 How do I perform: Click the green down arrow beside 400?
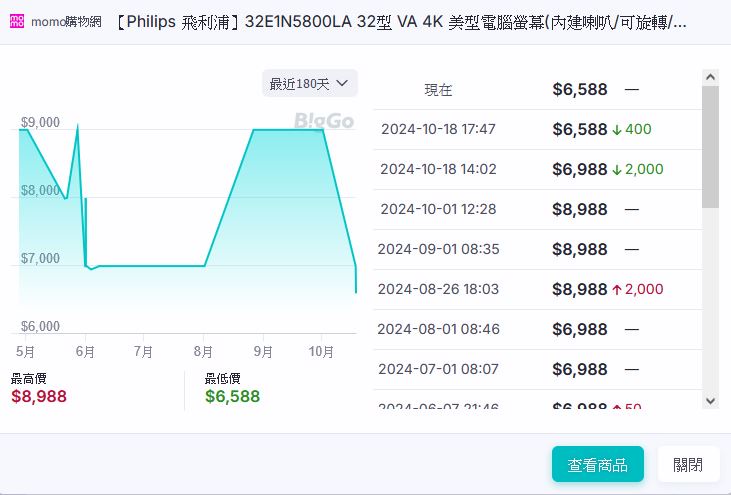(617, 130)
